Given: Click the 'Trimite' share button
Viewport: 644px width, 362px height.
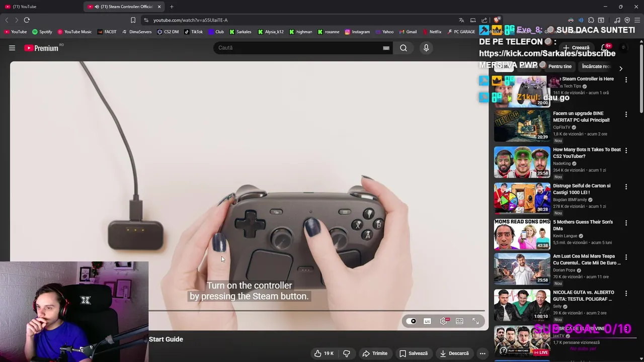Looking at the screenshot, I should [375, 353].
